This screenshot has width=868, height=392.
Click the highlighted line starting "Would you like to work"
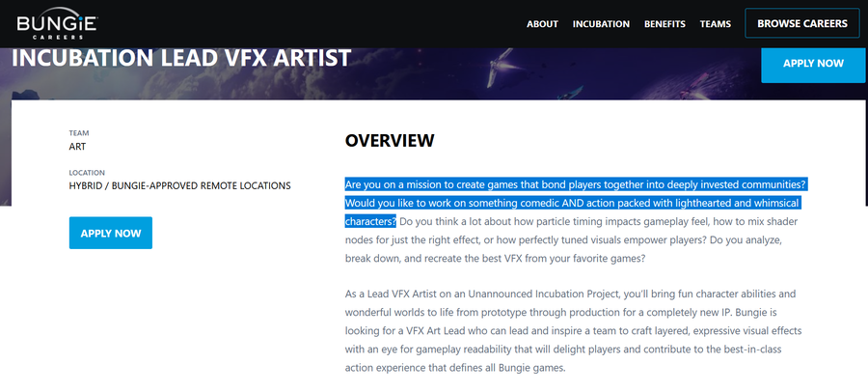573,203
